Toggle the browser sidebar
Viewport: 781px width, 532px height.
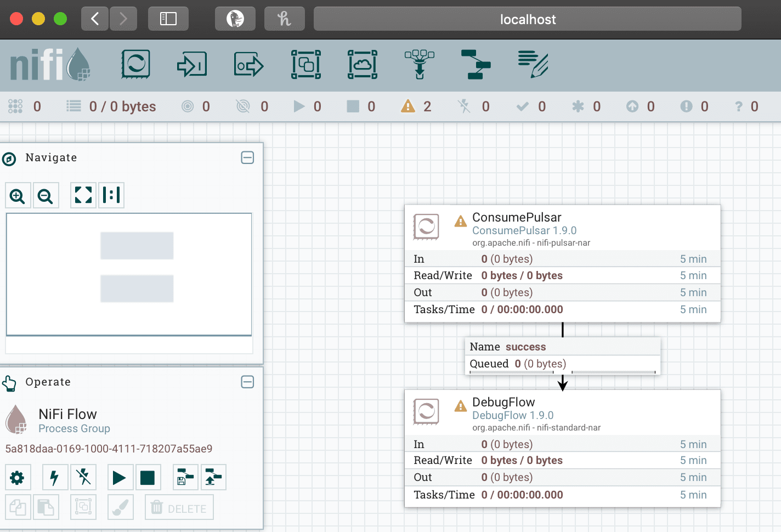tap(168, 19)
